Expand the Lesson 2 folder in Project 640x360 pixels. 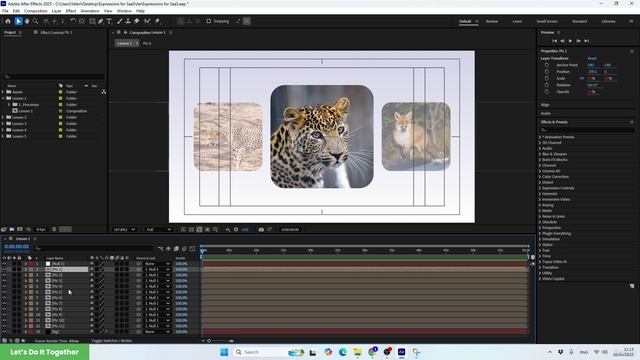click(x=3, y=118)
